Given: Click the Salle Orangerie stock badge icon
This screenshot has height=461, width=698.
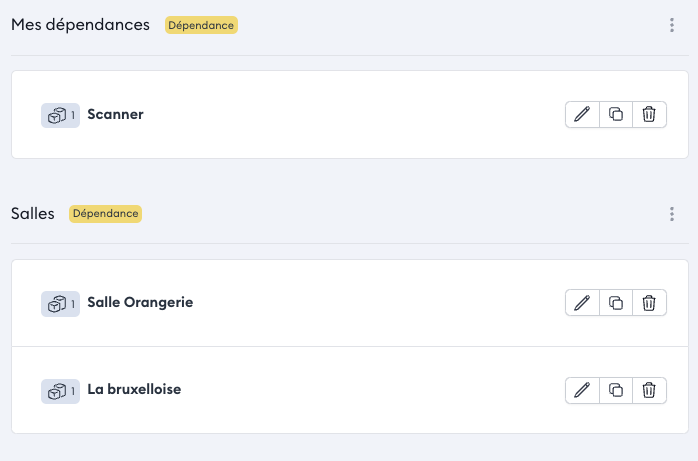Looking at the screenshot, I should [x=59, y=303].
